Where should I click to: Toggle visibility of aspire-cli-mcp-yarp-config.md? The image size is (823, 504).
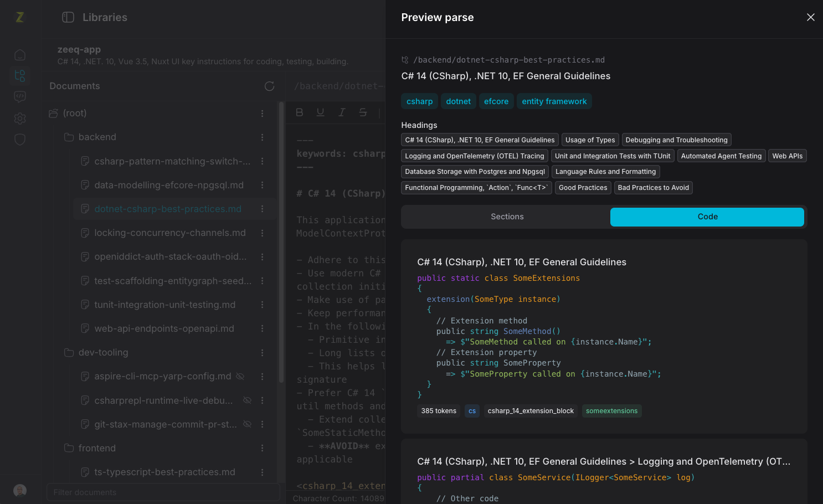click(240, 376)
